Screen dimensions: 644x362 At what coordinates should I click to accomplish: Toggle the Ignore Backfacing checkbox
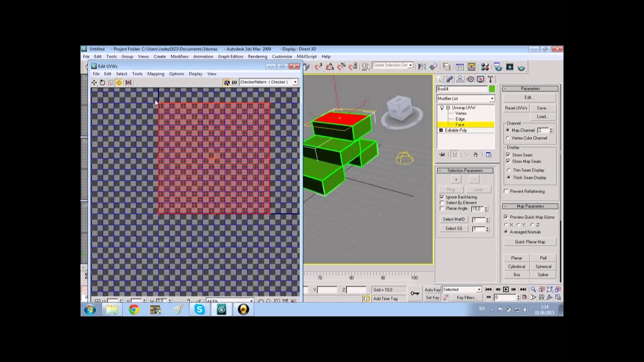[442, 197]
